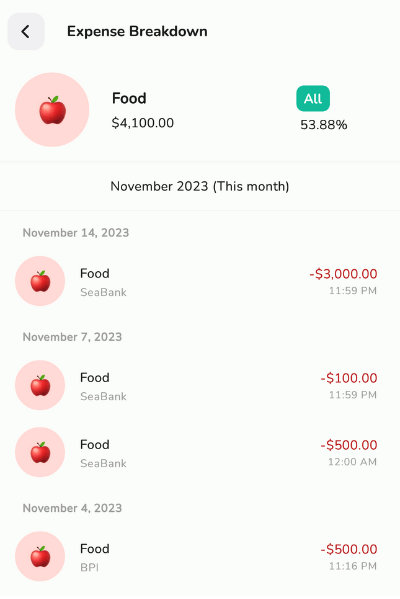Click the $4,100.00 Food total
The width and height of the screenshot is (400, 599).
click(x=143, y=123)
